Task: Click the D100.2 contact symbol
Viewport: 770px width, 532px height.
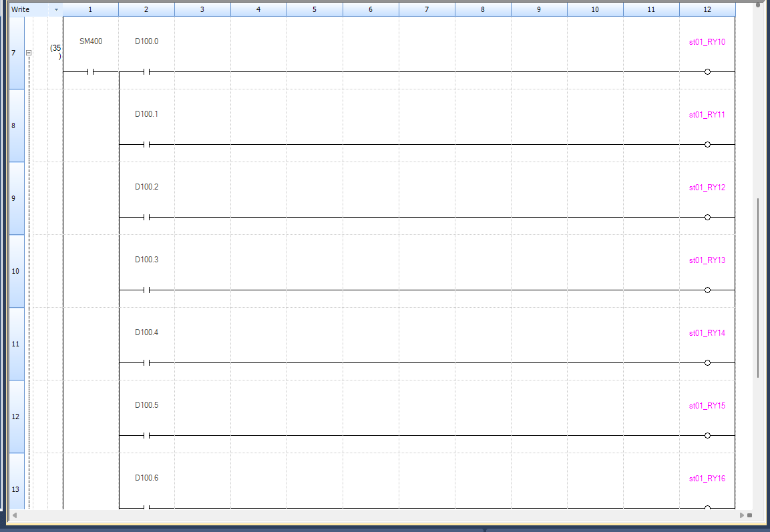Action: (146, 217)
